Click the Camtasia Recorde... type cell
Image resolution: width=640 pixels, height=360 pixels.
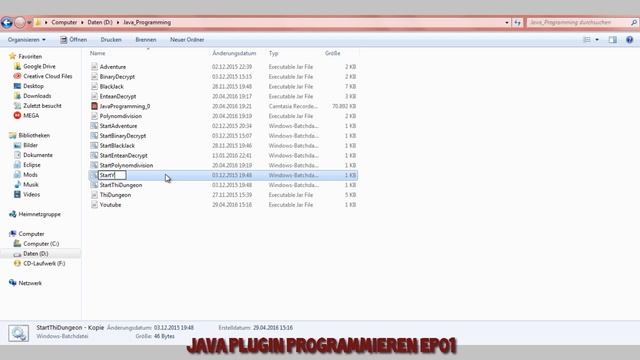[x=293, y=106]
